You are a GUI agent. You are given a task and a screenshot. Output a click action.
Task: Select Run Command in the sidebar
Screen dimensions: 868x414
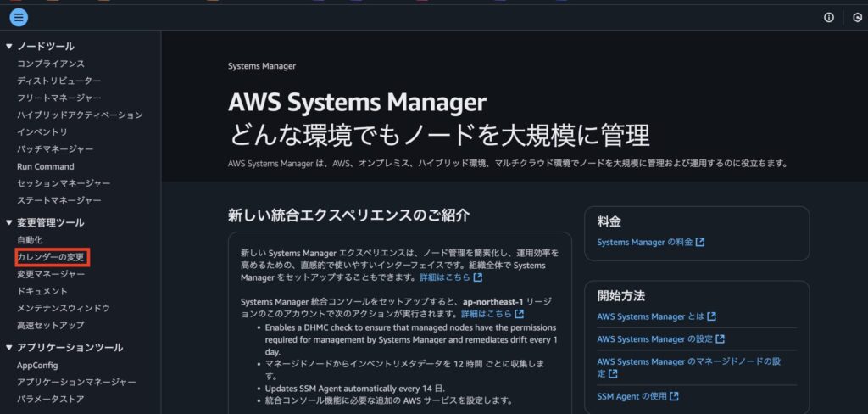[x=46, y=166]
